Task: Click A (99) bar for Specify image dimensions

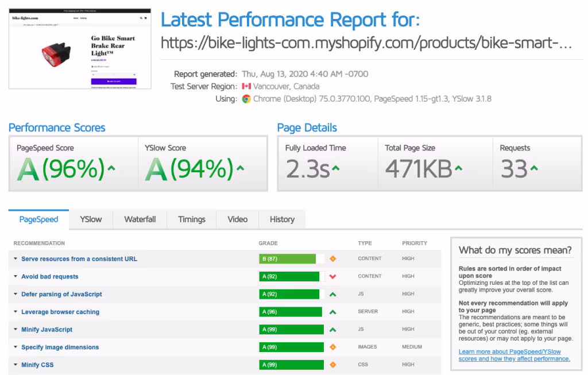Action: (x=291, y=347)
